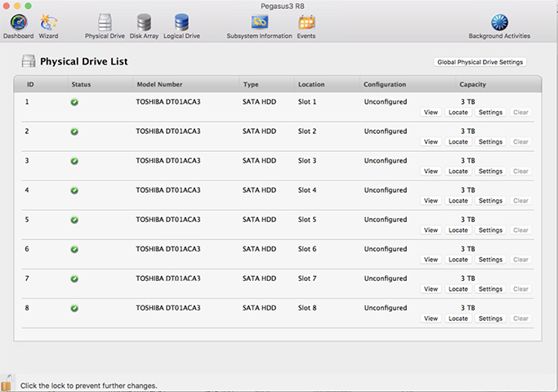The width and height of the screenshot is (558, 392).
Task: View details of drive in Slot 3
Action: tap(431, 171)
